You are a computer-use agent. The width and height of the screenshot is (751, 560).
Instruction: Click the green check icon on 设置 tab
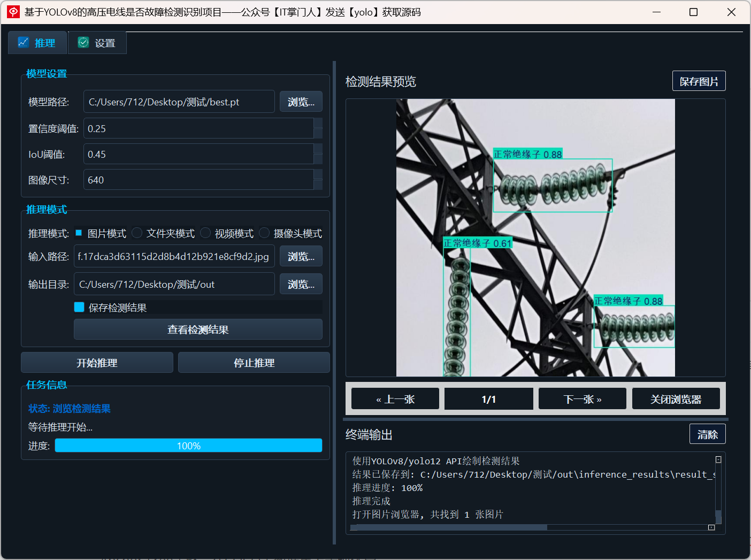[x=83, y=42]
